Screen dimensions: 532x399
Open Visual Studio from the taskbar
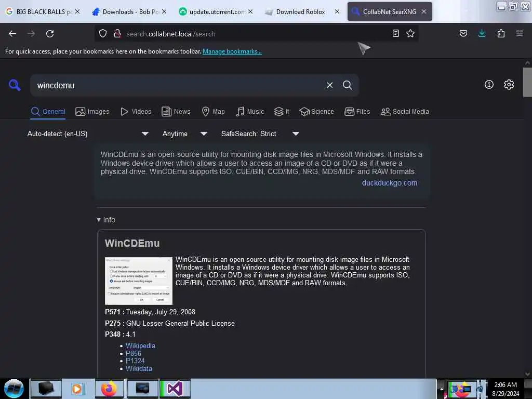point(175,389)
